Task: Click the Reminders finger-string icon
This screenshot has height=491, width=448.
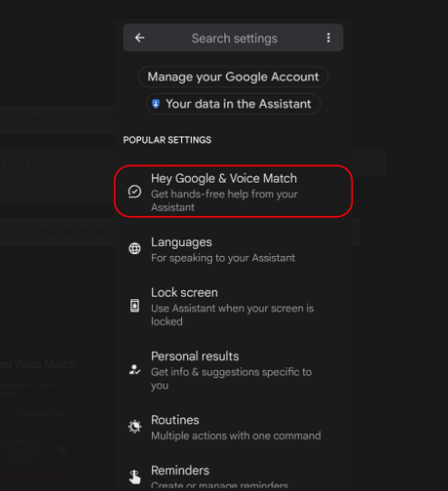Action: [135, 477]
